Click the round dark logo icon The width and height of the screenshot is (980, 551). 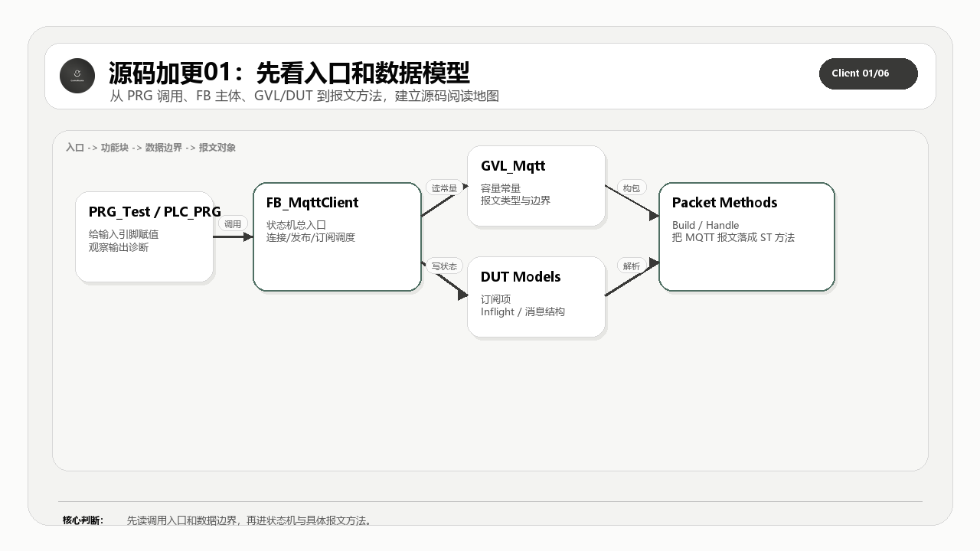point(77,76)
